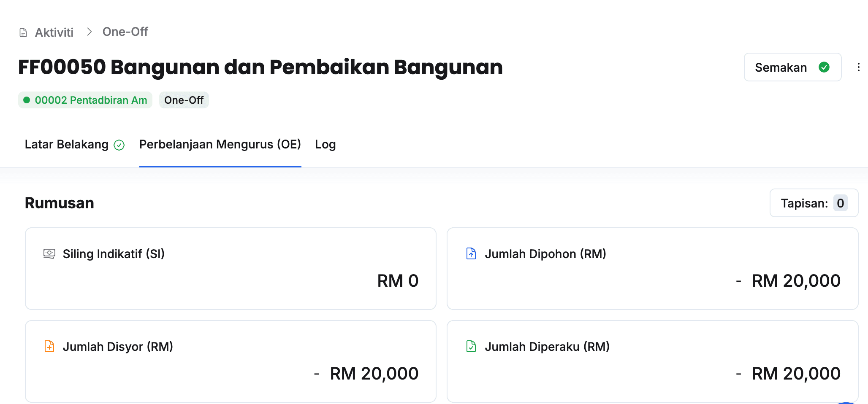868x404 pixels.
Task: Open the Tapisan filter dropdown
Action: (814, 203)
